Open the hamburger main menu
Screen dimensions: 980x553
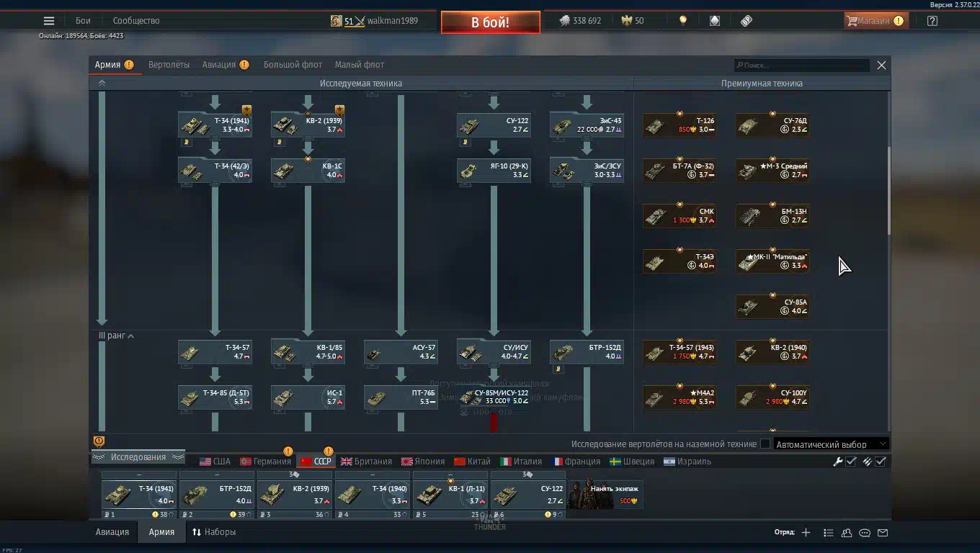click(48, 21)
